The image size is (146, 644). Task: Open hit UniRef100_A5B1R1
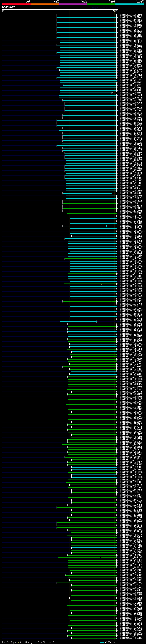[x=131, y=25]
